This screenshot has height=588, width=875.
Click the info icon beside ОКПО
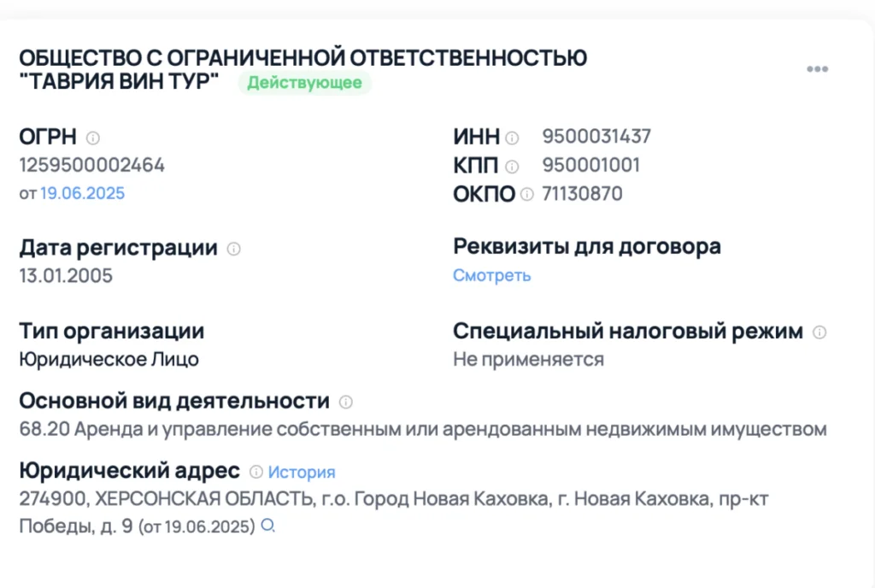click(527, 194)
